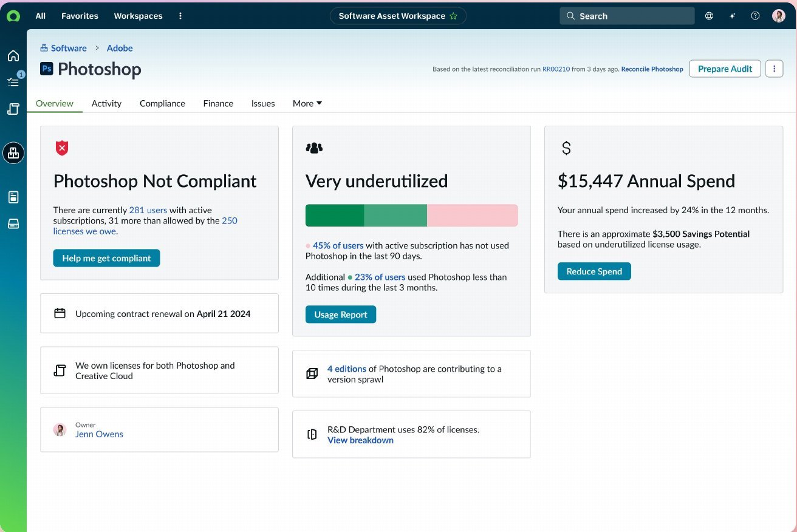
Task: Open the user profile avatar in the top bar
Action: point(779,16)
